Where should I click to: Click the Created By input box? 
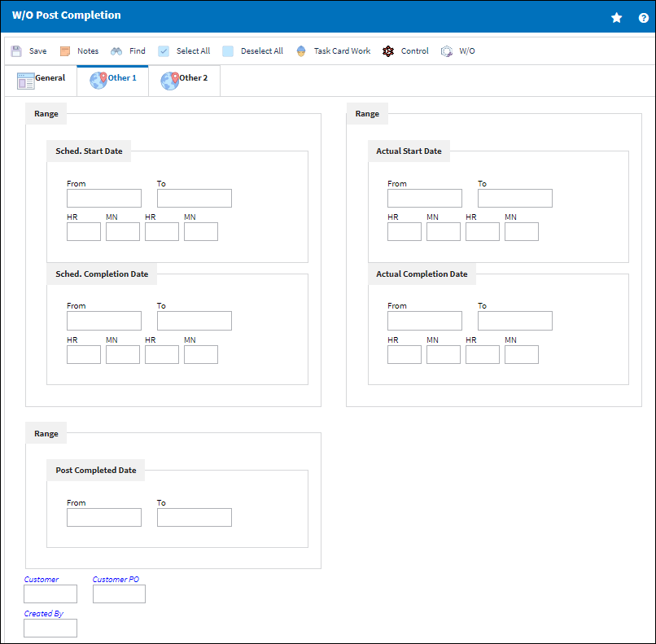pos(50,628)
